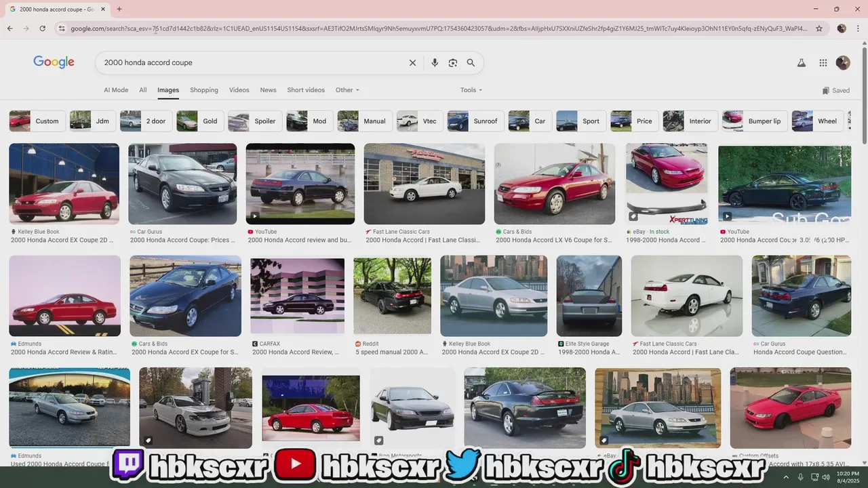Open Edmunds red coupe review image
Screen dimensions: 868x488
(x=64, y=296)
